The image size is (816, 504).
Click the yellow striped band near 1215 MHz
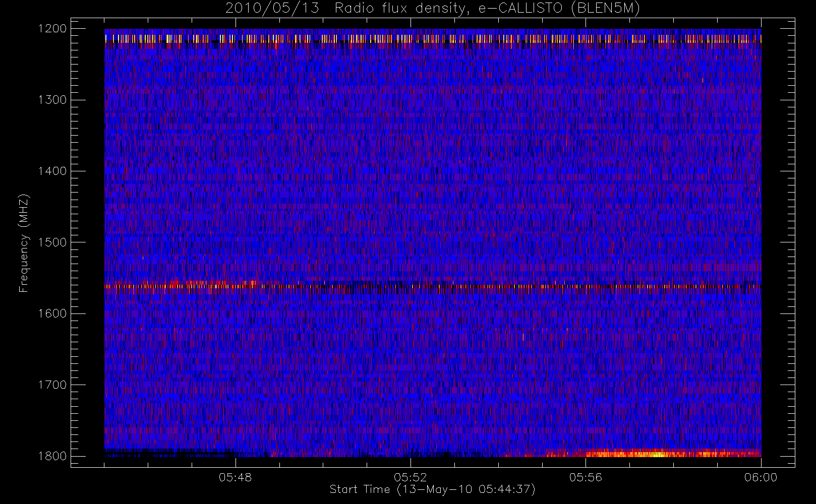433,39
